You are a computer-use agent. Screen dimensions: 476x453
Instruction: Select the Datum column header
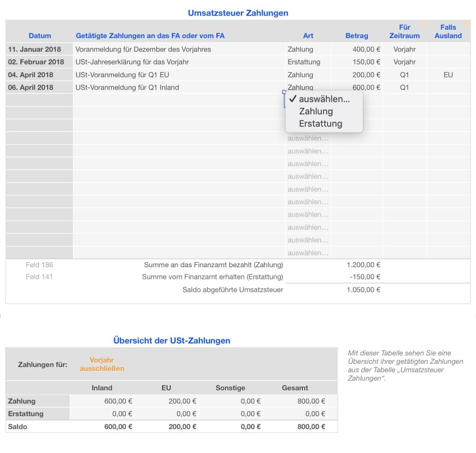click(x=40, y=36)
